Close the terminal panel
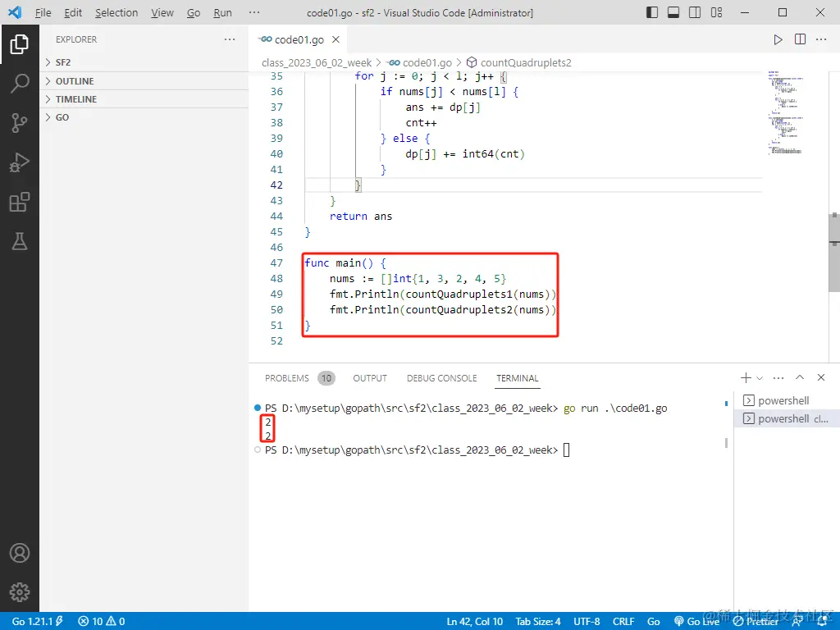840x630 pixels. tap(820, 377)
